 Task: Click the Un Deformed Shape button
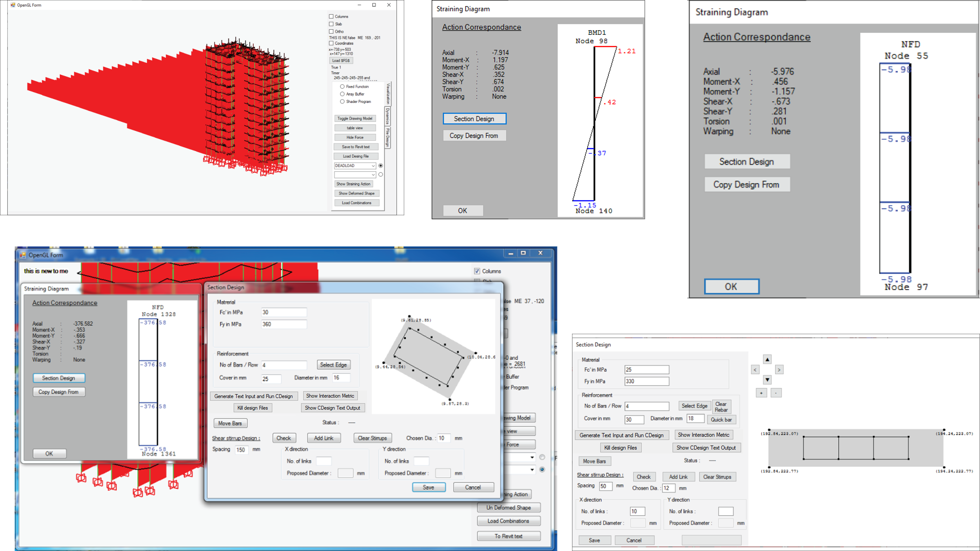509,508
